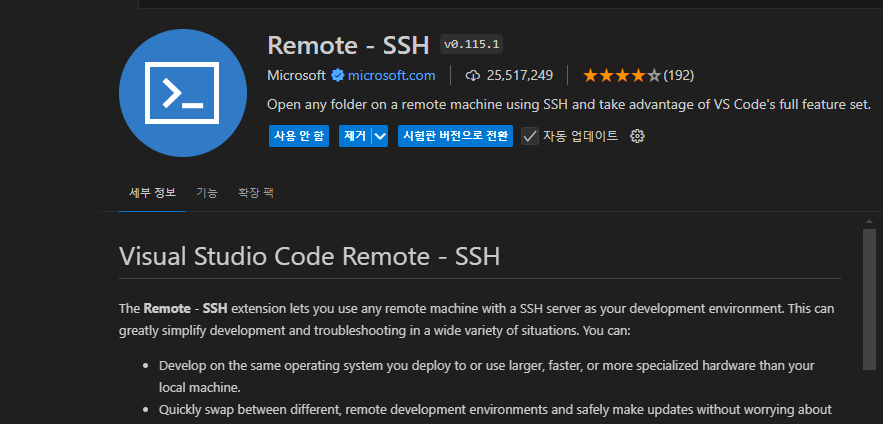Click the bullet 'Quickly swap between different'
The height and width of the screenshot is (424, 883).
pos(495,409)
